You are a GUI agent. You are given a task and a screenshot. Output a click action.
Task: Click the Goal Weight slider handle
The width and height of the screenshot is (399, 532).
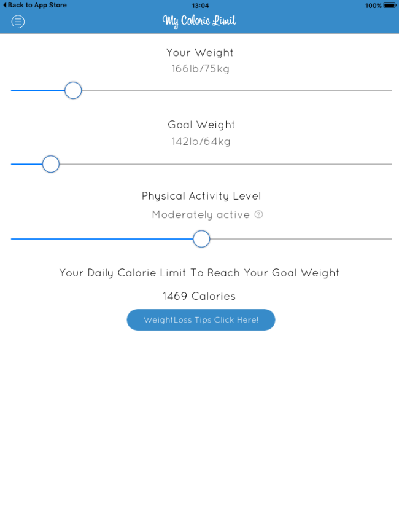tap(51, 164)
